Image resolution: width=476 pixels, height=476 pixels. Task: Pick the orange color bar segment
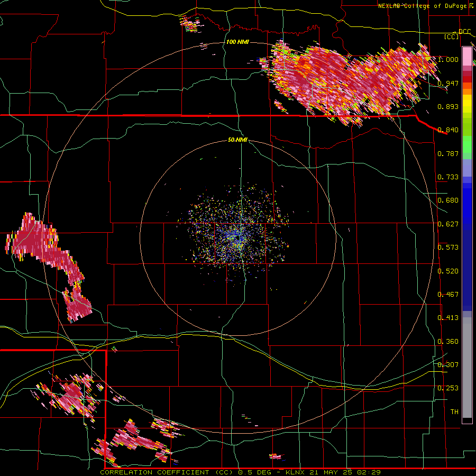(467, 91)
